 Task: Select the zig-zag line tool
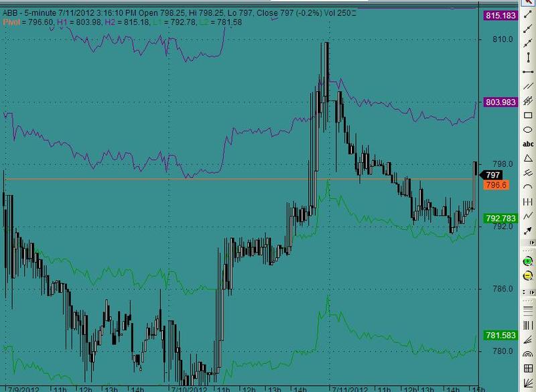click(528, 216)
